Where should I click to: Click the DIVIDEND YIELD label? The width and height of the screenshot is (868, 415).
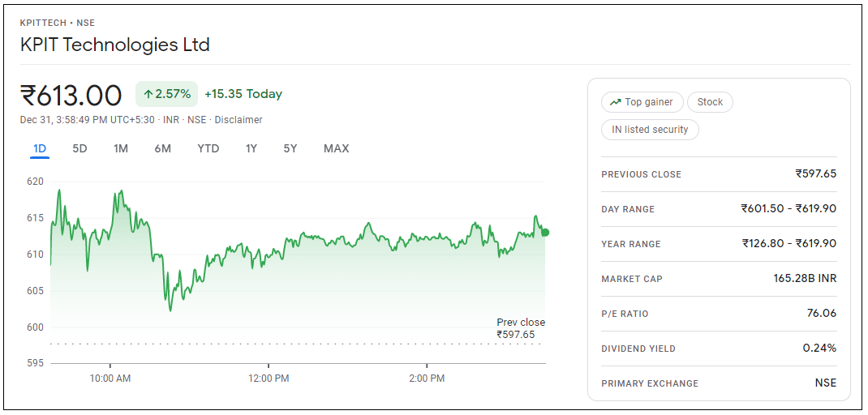(x=638, y=349)
